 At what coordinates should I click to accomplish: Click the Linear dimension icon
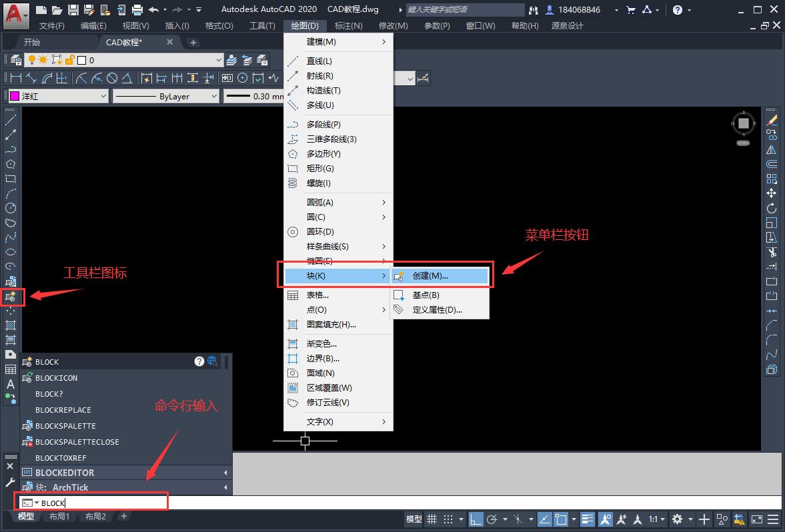click(16, 78)
